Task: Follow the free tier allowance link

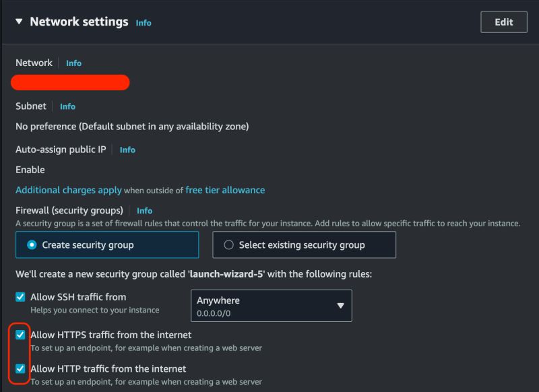Action: point(225,190)
